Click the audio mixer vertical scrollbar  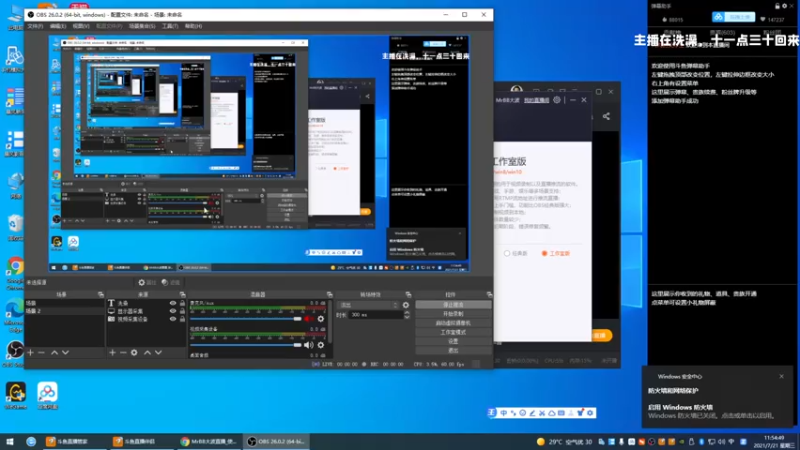[330, 321]
